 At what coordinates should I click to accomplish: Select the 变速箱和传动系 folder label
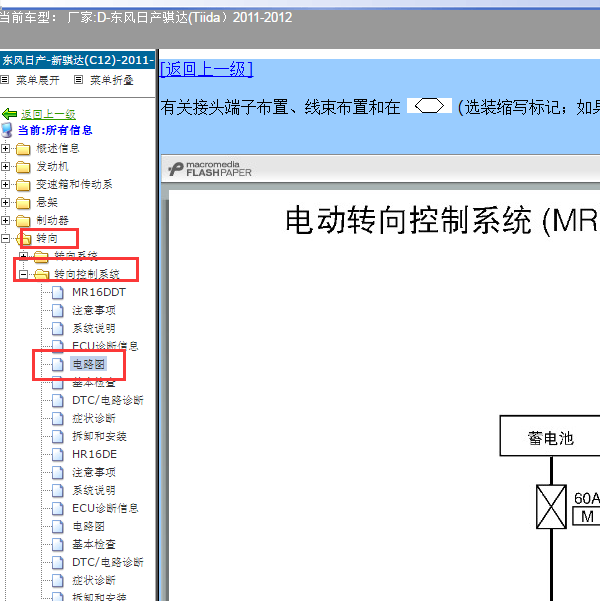74,184
